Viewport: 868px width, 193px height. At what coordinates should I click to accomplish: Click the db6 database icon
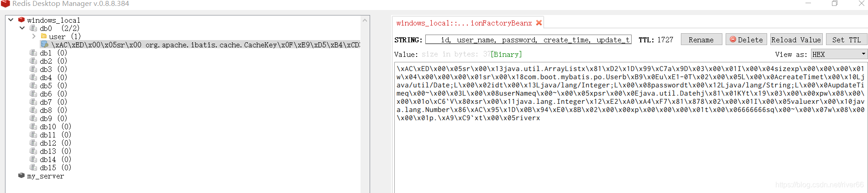pyautogui.click(x=33, y=94)
